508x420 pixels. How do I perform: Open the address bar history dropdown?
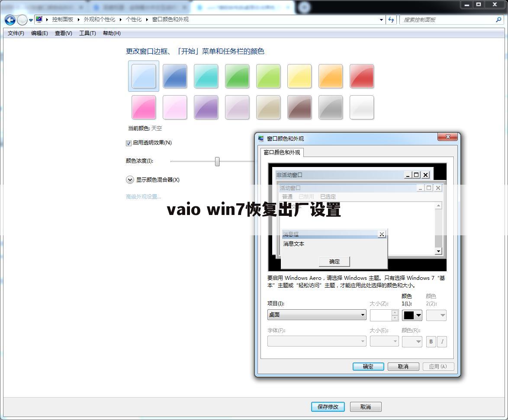click(x=381, y=20)
